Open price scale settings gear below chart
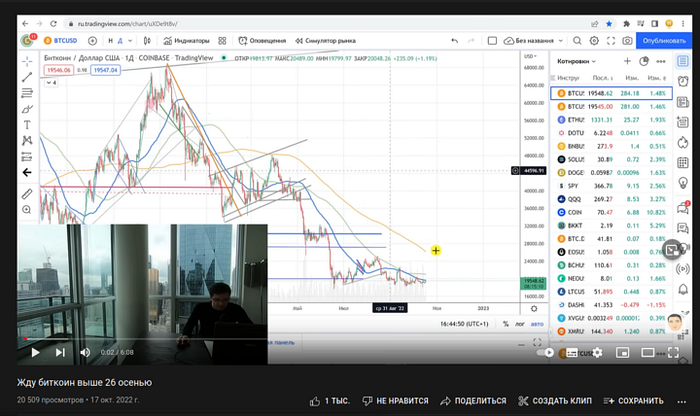Viewport: 700px width, 416px height. pyautogui.click(x=534, y=308)
